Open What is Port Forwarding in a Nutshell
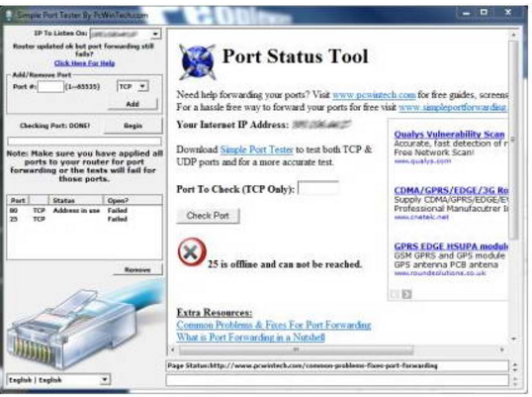The width and height of the screenshot is (532, 397). [x=251, y=338]
